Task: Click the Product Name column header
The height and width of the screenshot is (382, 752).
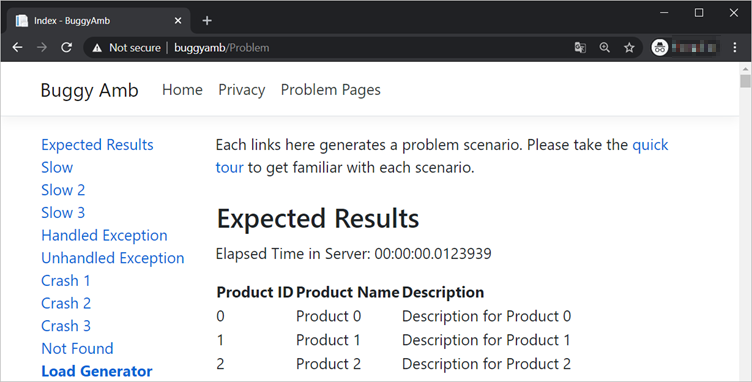Action: (x=348, y=292)
